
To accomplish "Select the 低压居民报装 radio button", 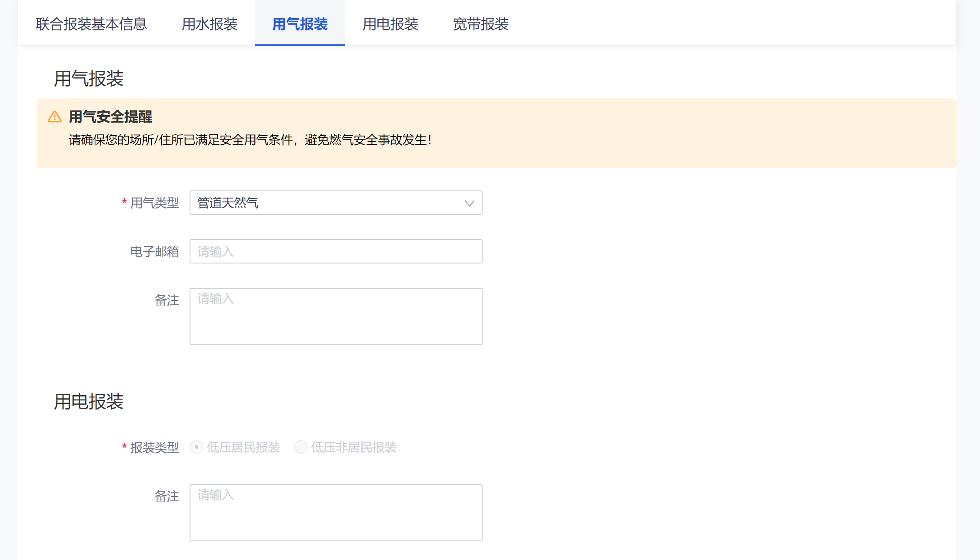I will tap(197, 447).
